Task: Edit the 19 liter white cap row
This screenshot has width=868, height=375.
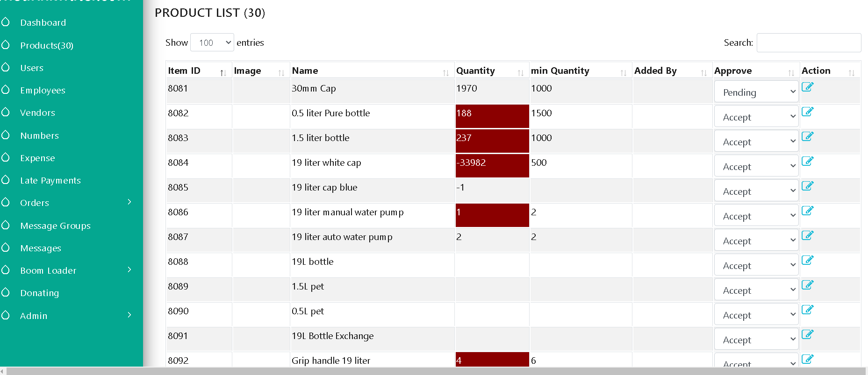Action: [807, 161]
